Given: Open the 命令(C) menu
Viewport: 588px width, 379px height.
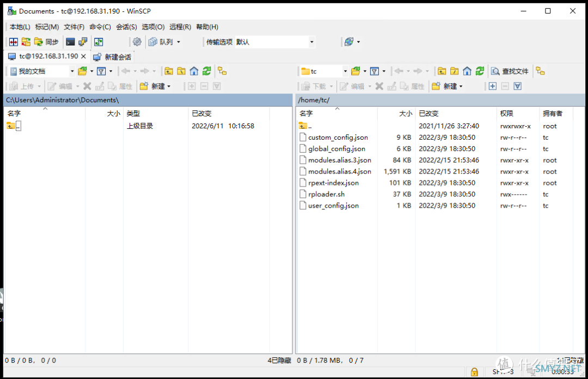Looking at the screenshot, I should [x=100, y=27].
